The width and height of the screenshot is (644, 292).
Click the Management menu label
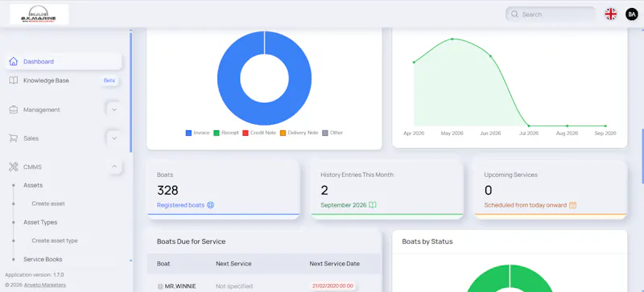(42, 109)
